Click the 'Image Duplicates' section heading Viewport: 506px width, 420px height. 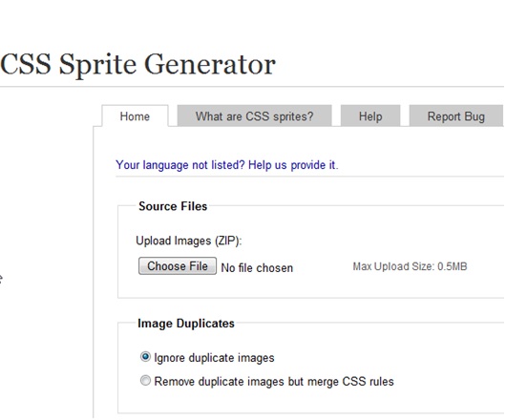[x=186, y=324]
